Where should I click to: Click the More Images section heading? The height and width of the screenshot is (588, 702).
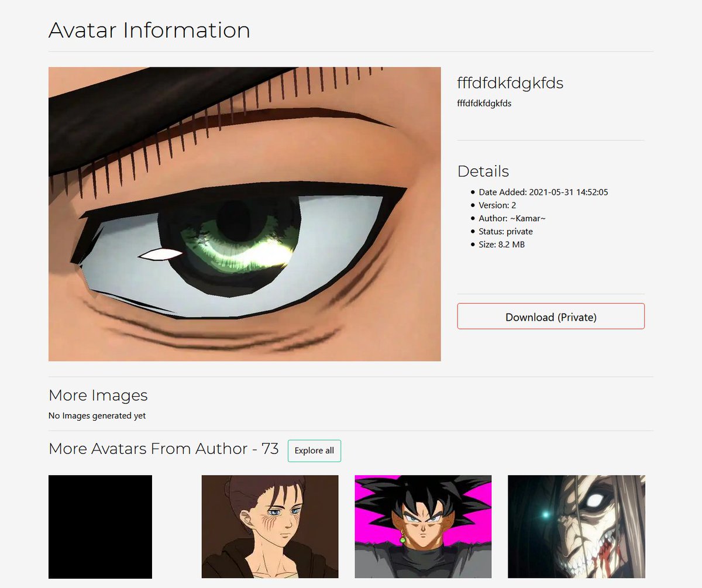tap(98, 396)
